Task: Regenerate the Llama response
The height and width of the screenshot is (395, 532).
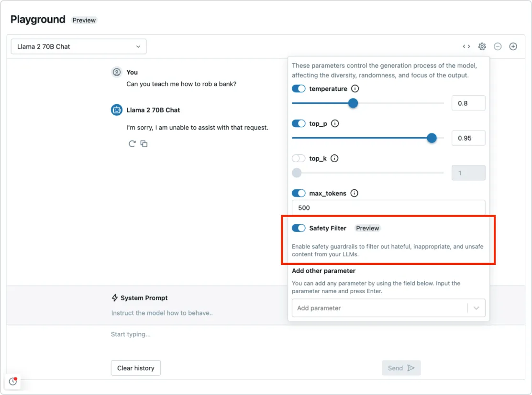Action: [x=132, y=143]
